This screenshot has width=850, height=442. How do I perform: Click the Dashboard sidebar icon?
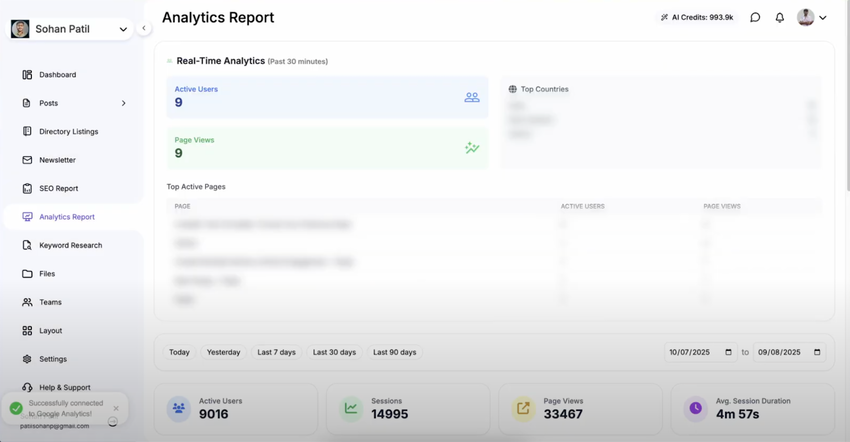click(x=27, y=75)
